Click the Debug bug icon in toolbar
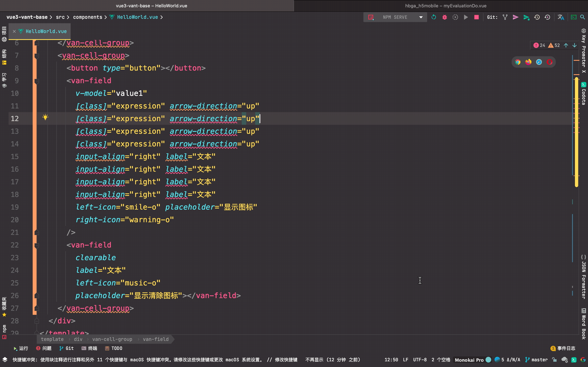This screenshot has height=367, width=588. [x=444, y=17]
